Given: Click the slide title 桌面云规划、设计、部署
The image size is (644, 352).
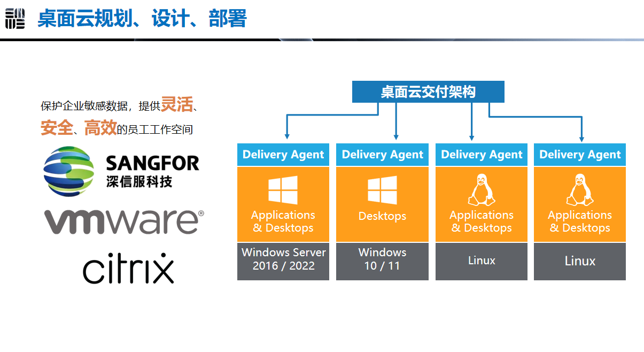Looking at the screenshot, I should pos(142,19).
